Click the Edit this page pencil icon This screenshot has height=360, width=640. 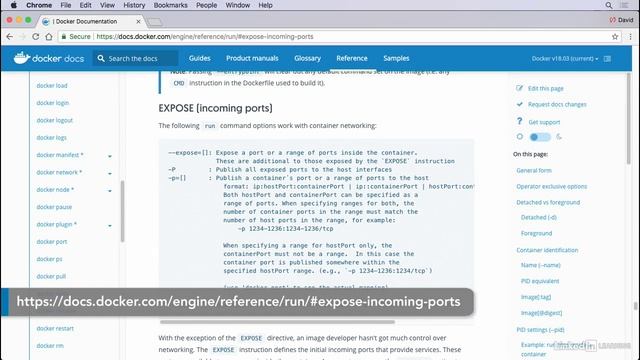519,88
